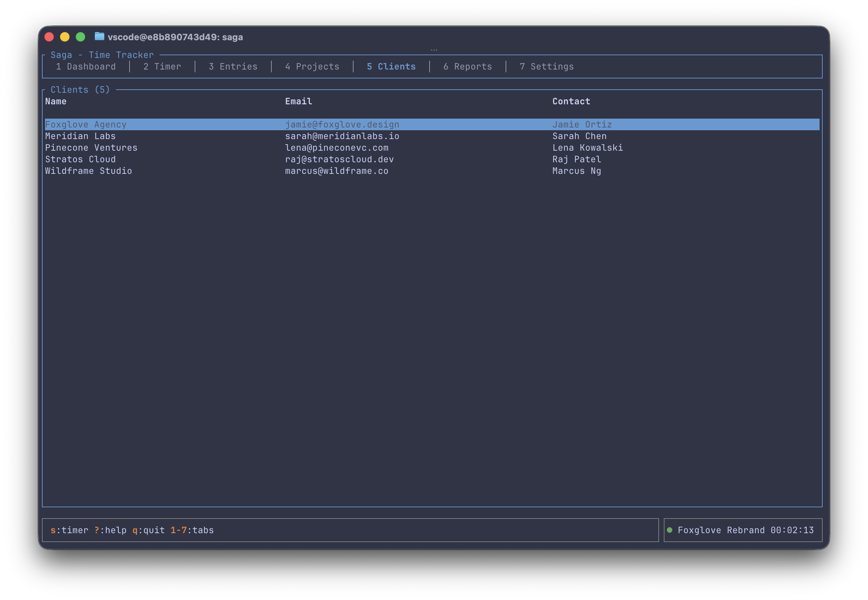
Task: Click the green maximize window button
Action: (x=80, y=37)
